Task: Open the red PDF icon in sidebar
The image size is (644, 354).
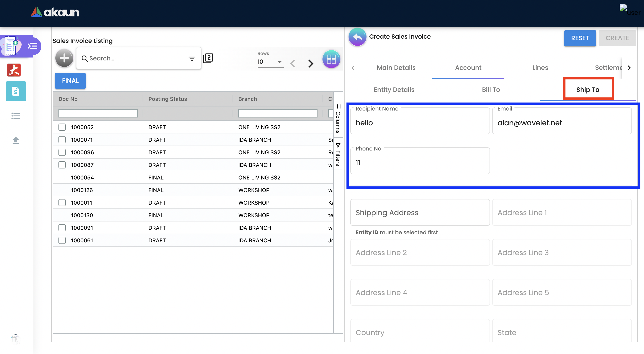Action: [x=14, y=70]
